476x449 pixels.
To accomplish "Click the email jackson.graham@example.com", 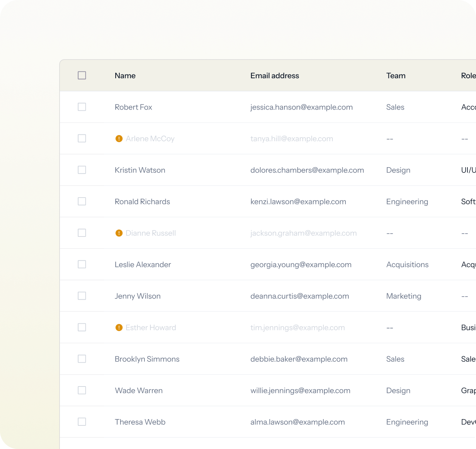I will pos(303,233).
